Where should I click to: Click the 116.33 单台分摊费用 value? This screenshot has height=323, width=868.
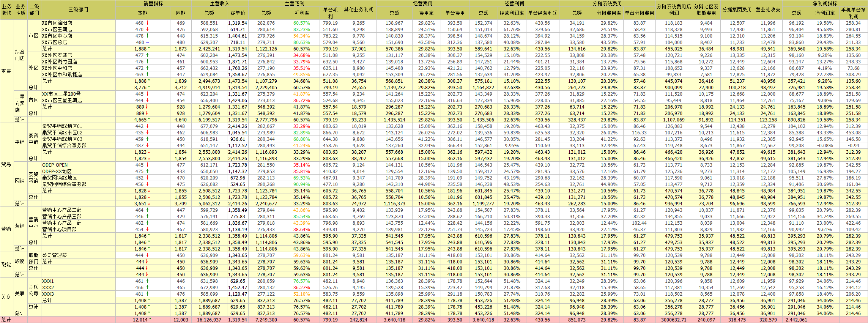pyautogui.click(x=639, y=133)
